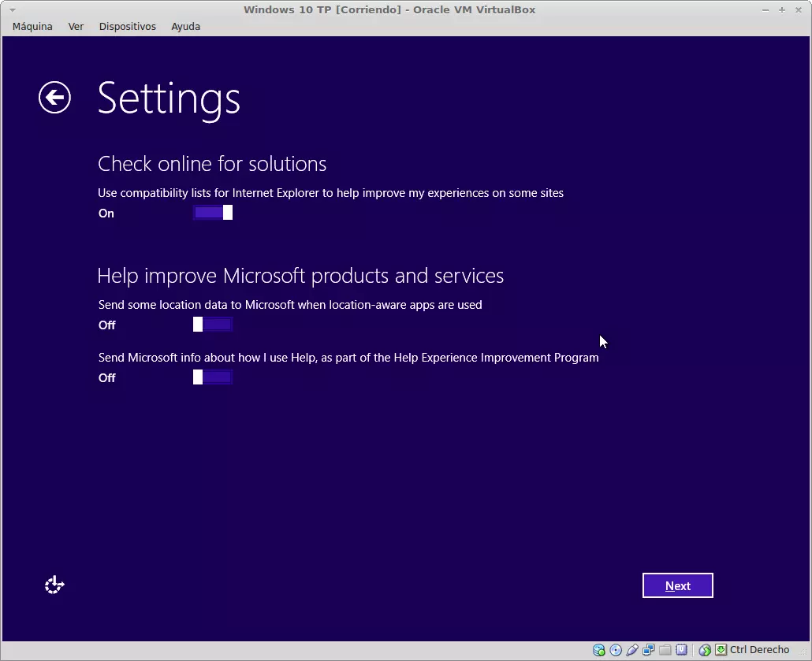812x661 pixels.
Task: Click the Ctrl Derecho host key label
Action: (759, 650)
